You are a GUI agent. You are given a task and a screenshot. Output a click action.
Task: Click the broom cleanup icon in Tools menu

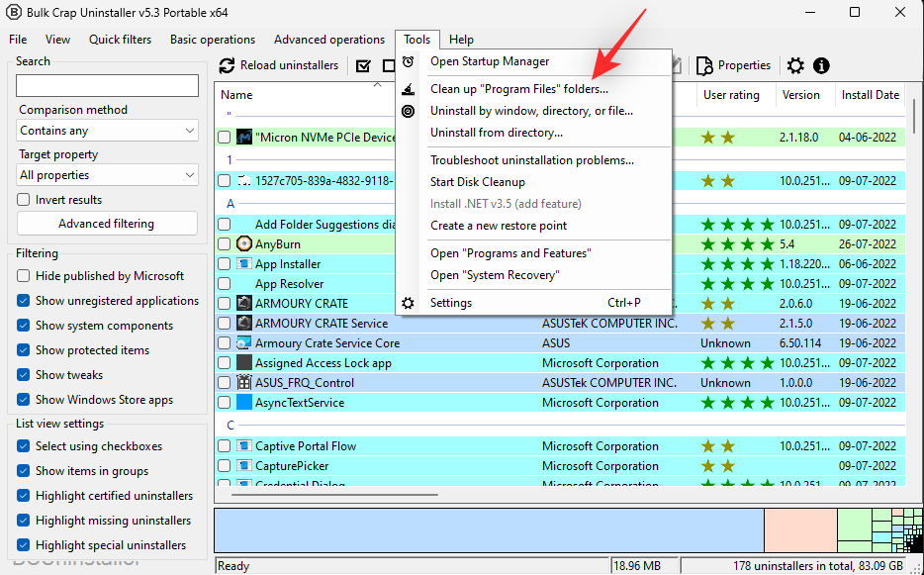tap(408, 89)
